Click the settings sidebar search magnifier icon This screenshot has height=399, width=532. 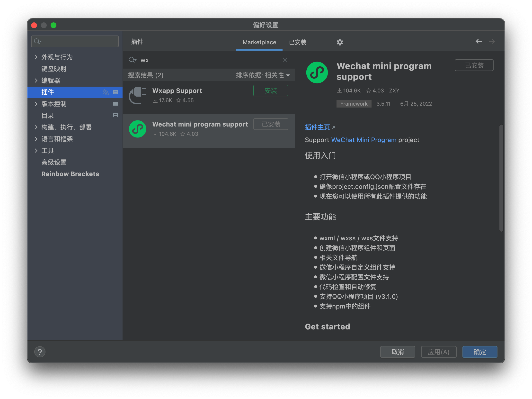click(x=38, y=41)
